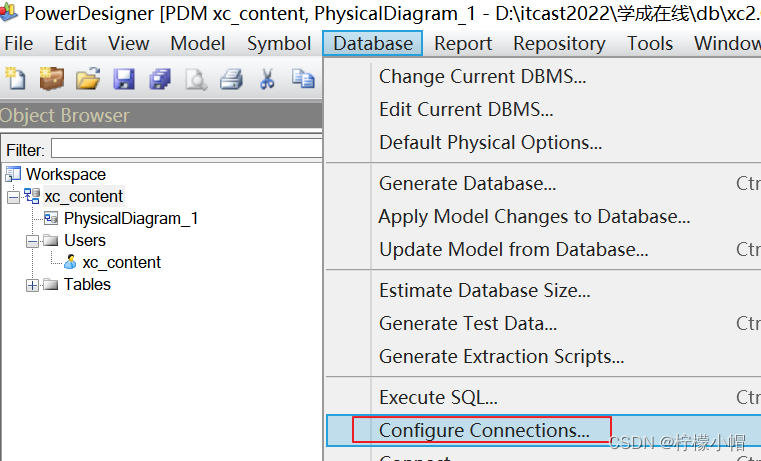Viewport: 761px width, 461px height.
Task: Click the Object Browser Filter field
Action: coord(186,148)
